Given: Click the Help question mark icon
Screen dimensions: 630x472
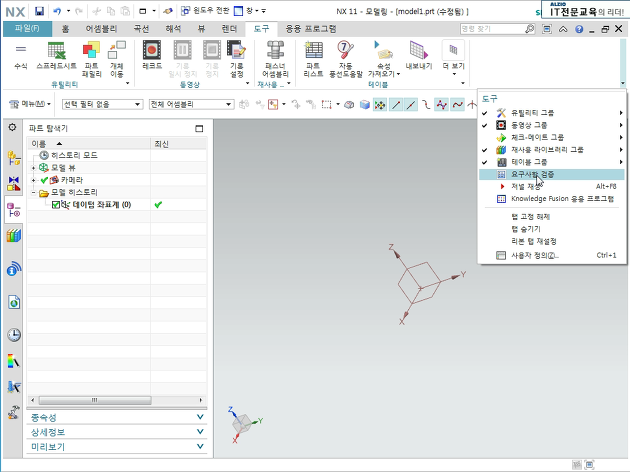Looking at the screenshot, I should tap(579, 29).
